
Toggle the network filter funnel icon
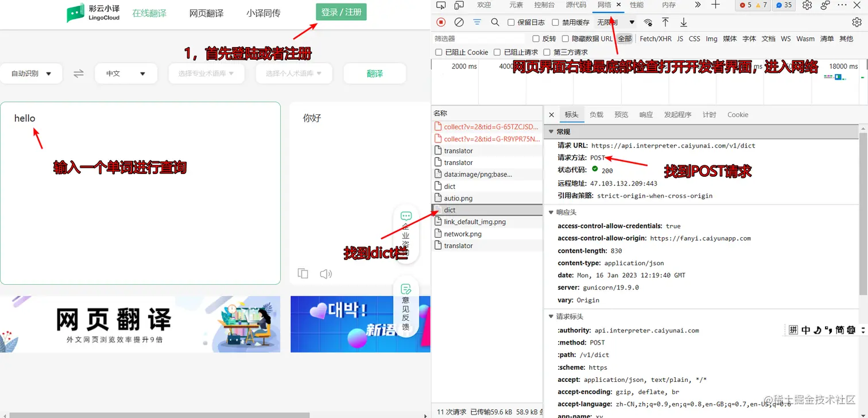click(x=477, y=22)
